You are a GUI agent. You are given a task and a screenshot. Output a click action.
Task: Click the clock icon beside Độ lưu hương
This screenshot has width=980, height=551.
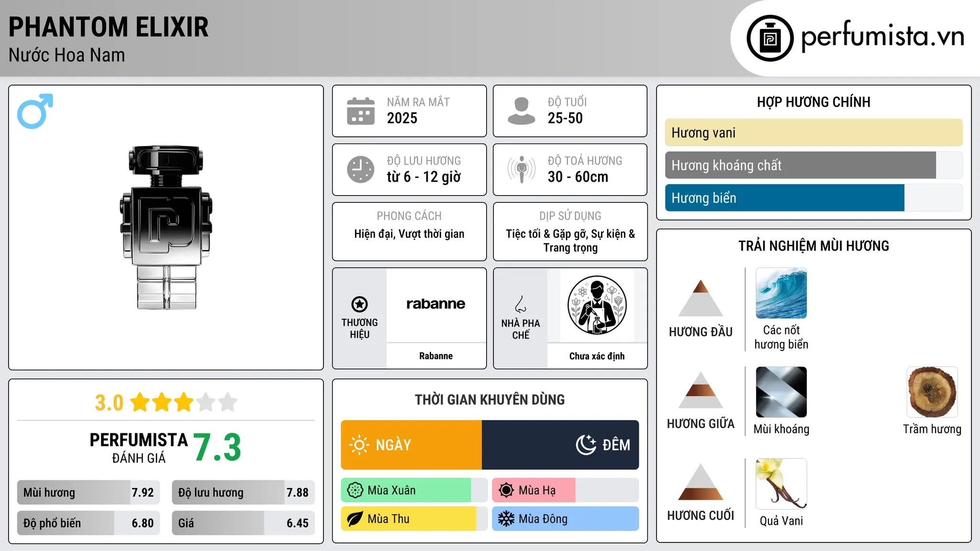pos(361,169)
